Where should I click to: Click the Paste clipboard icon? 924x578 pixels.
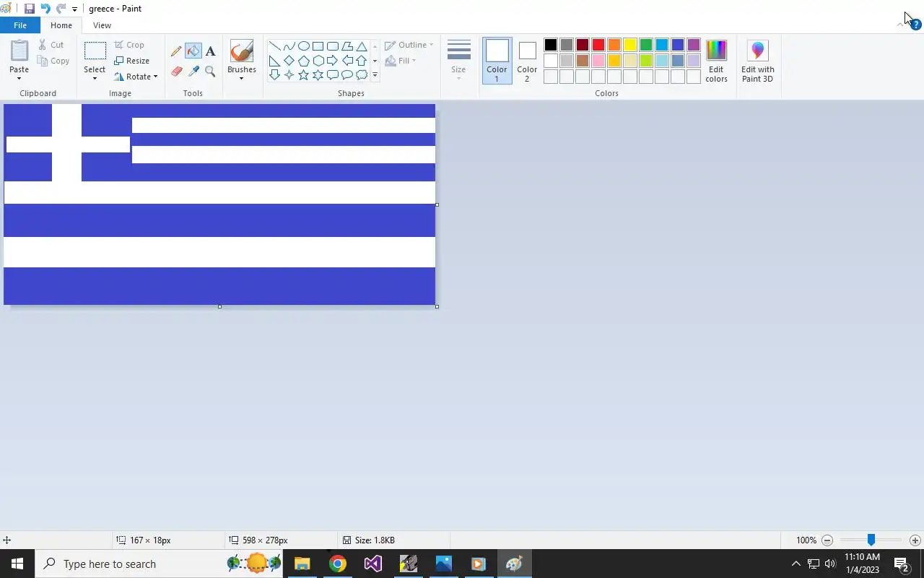[x=19, y=51]
